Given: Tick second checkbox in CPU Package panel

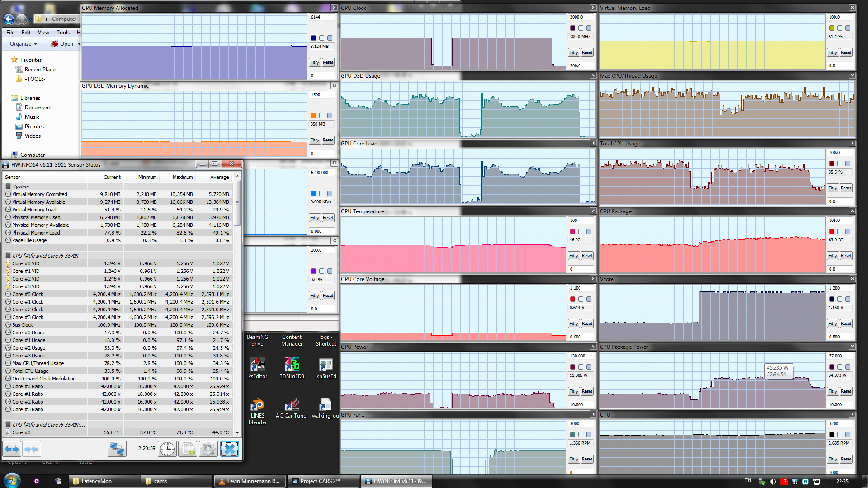Looking at the screenshot, I should [x=848, y=231].
